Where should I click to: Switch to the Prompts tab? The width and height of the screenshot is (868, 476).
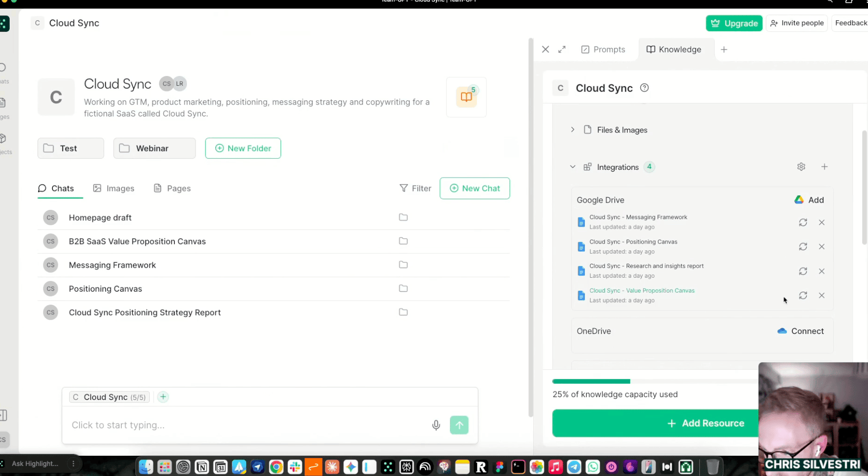coord(603,50)
